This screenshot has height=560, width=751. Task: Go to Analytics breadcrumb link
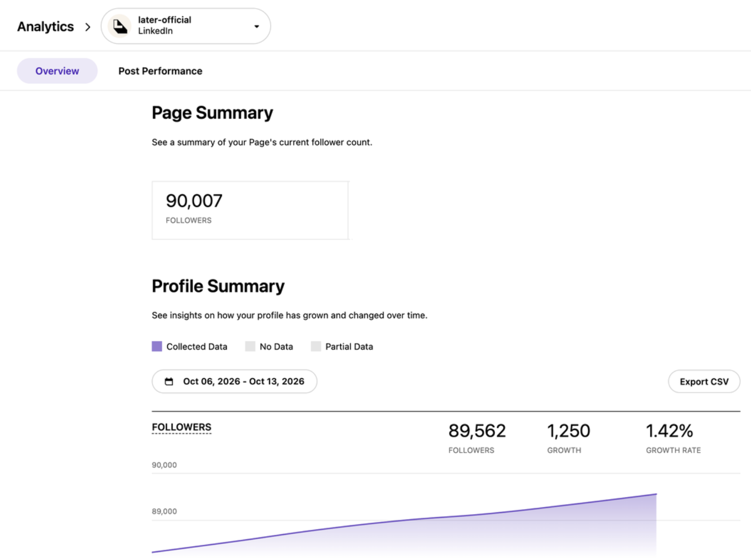(x=46, y=27)
